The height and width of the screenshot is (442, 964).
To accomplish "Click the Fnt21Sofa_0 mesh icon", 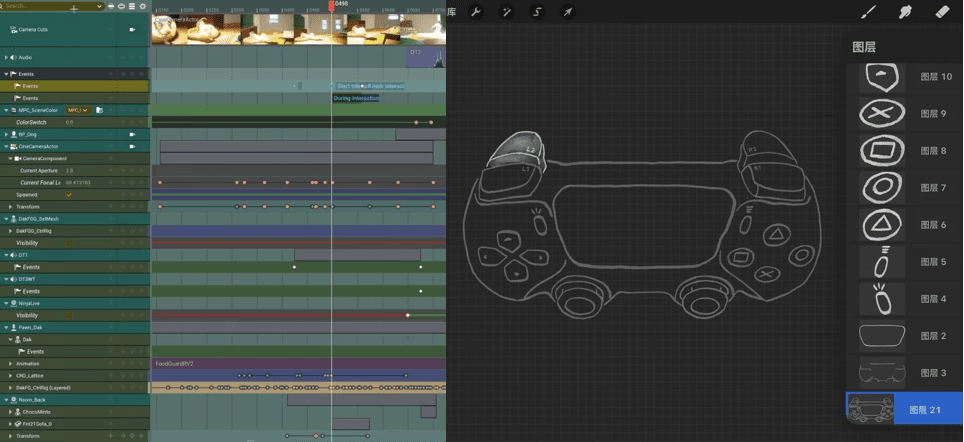I will [x=18, y=424].
